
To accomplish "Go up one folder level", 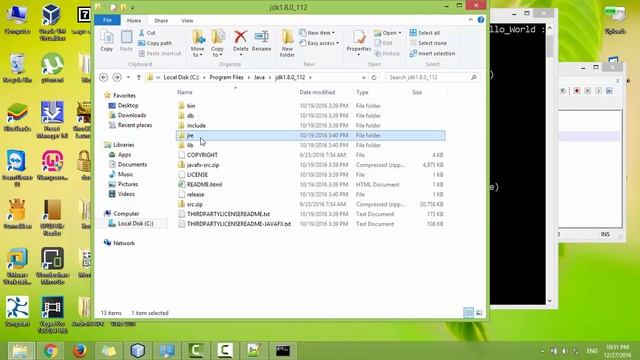I will pos(139,77).
